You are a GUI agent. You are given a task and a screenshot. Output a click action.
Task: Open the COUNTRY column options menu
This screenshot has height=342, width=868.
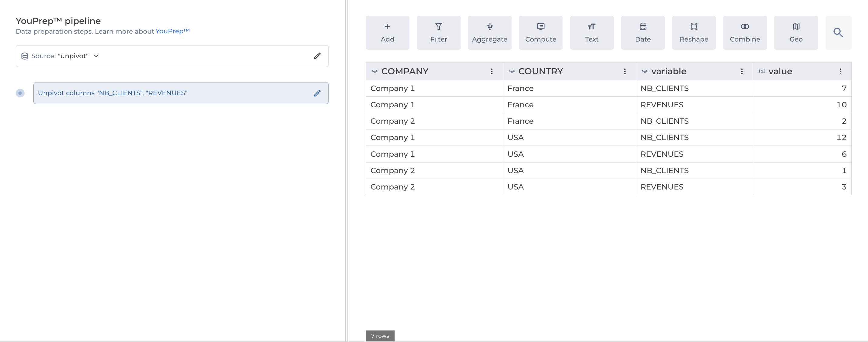[624, 71]
